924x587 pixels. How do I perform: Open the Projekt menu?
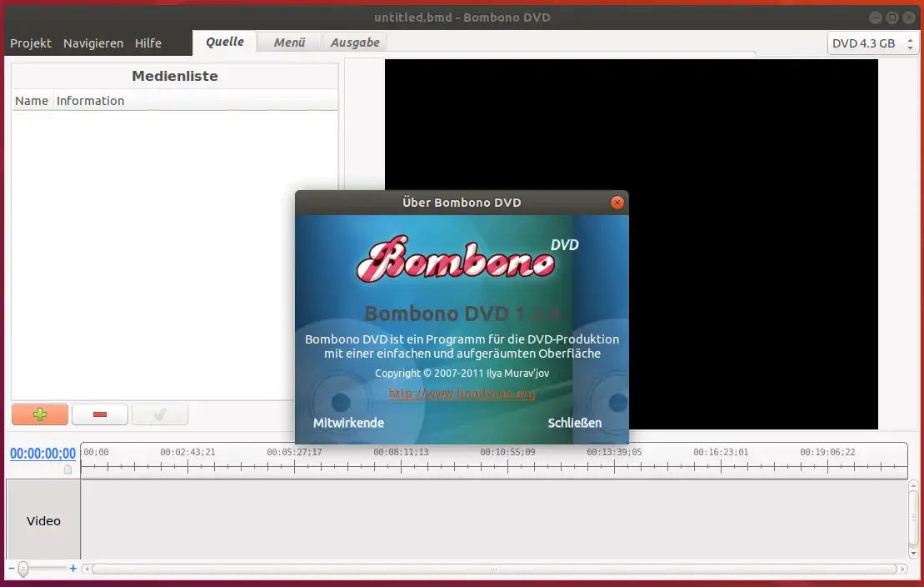(x=31, y=43)
